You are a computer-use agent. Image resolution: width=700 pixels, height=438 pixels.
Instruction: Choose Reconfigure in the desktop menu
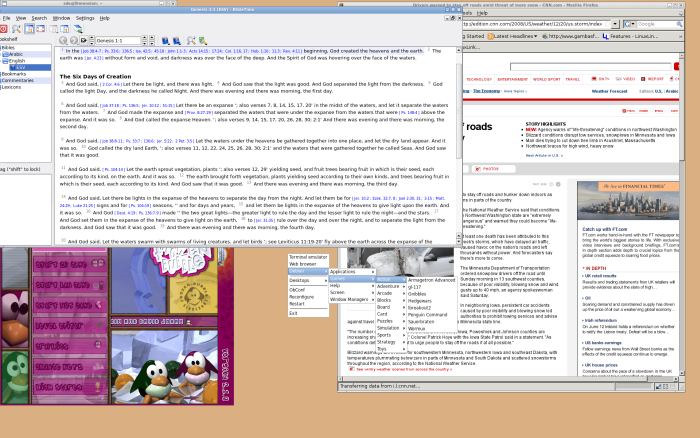pos(308,297)
